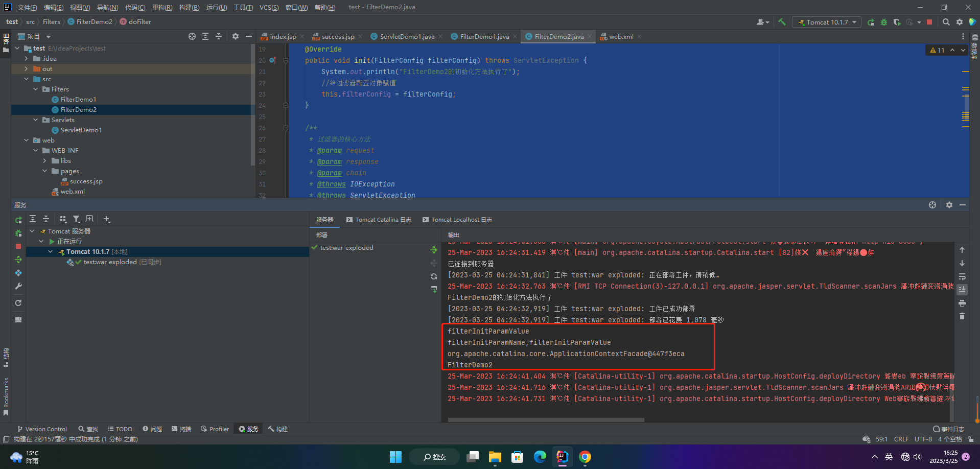Click Run with Coverage shield icon
Image resolution: width=980 pixels, height=469 pixels.
[x=897, y=22]
